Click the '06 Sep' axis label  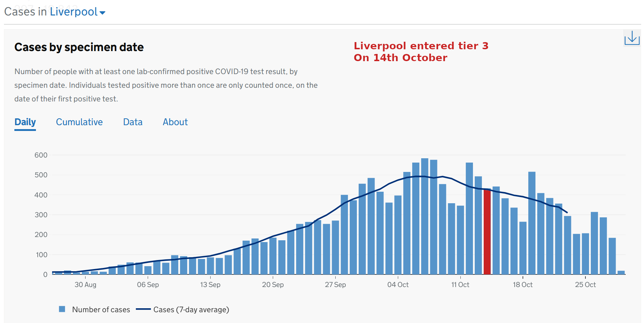tap(148, 285)
